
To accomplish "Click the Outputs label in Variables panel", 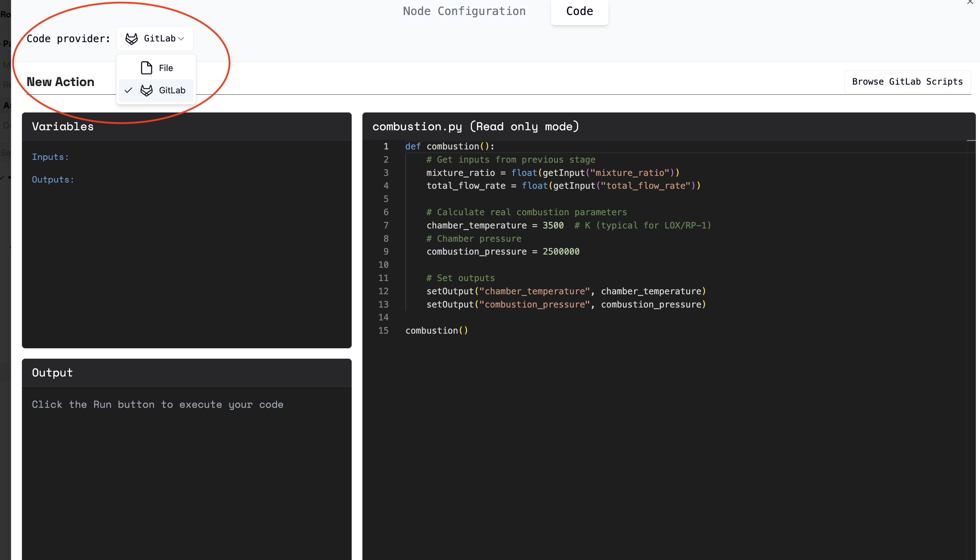I will pos(53,180).
